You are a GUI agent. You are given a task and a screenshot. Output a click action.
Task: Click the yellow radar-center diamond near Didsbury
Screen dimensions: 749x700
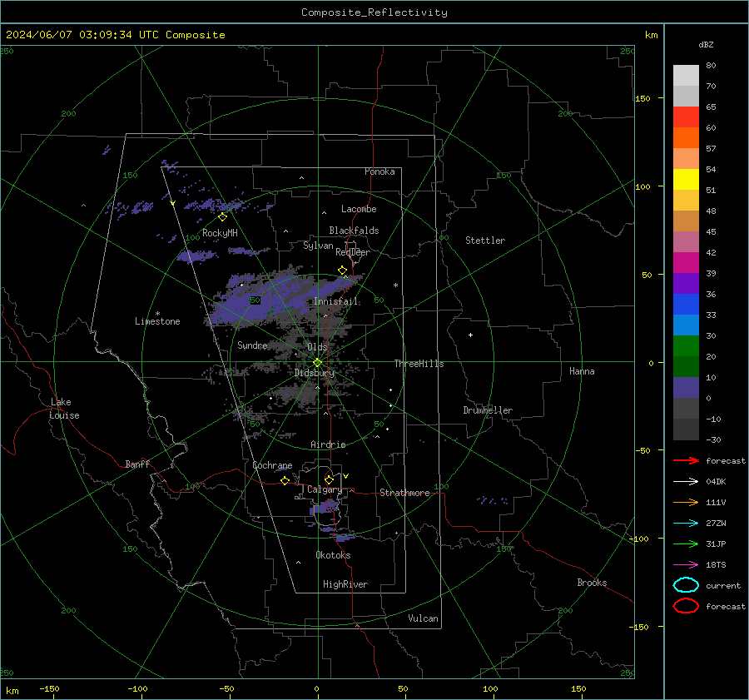tap(318, 363)
